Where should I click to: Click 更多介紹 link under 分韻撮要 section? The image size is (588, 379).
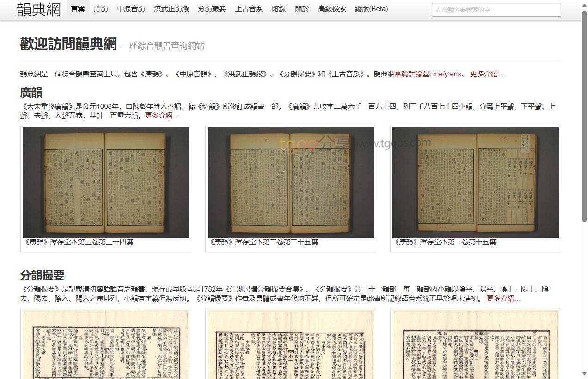503,298
